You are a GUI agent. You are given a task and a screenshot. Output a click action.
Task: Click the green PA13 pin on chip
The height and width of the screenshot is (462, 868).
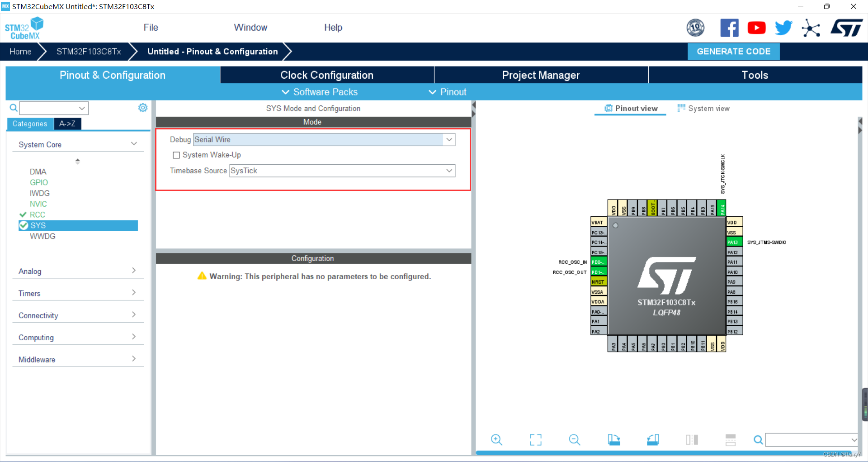734,242
